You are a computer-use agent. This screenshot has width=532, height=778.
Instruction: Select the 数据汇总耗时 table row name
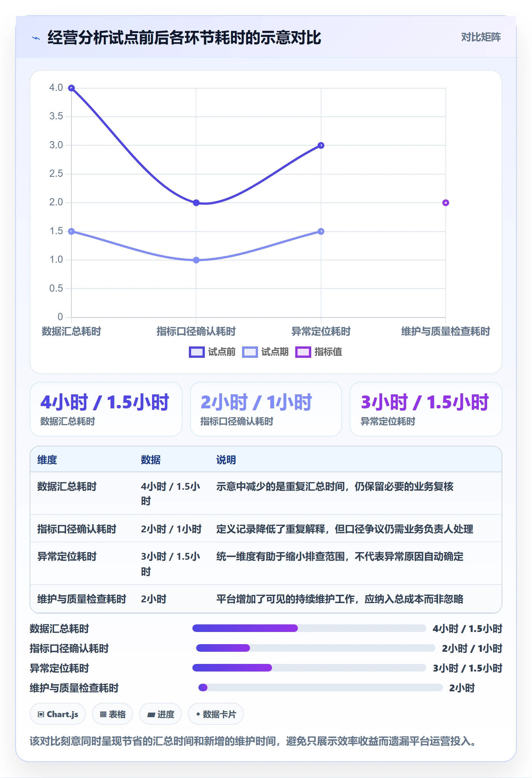click(67, 487)
